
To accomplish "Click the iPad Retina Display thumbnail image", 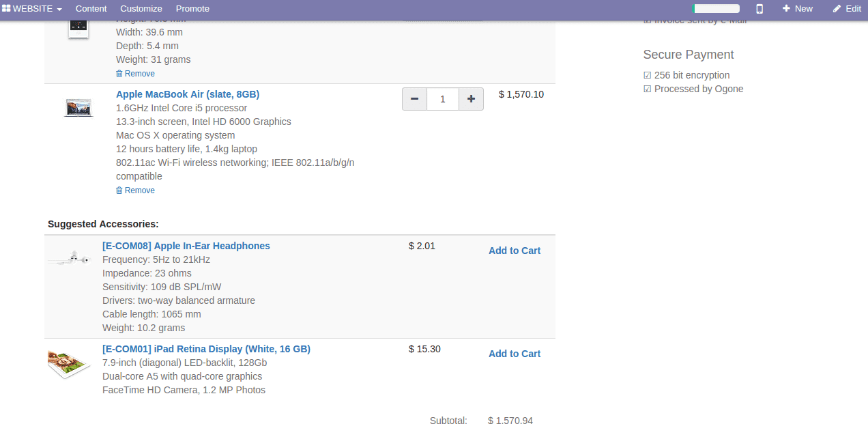I will (69, 363).
